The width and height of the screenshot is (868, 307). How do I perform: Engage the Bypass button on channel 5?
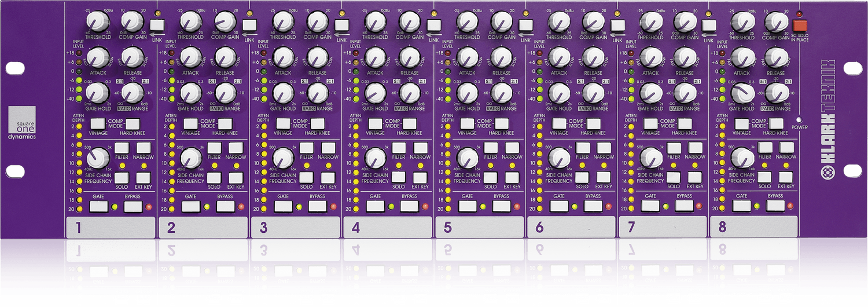(x=501, y=206)
